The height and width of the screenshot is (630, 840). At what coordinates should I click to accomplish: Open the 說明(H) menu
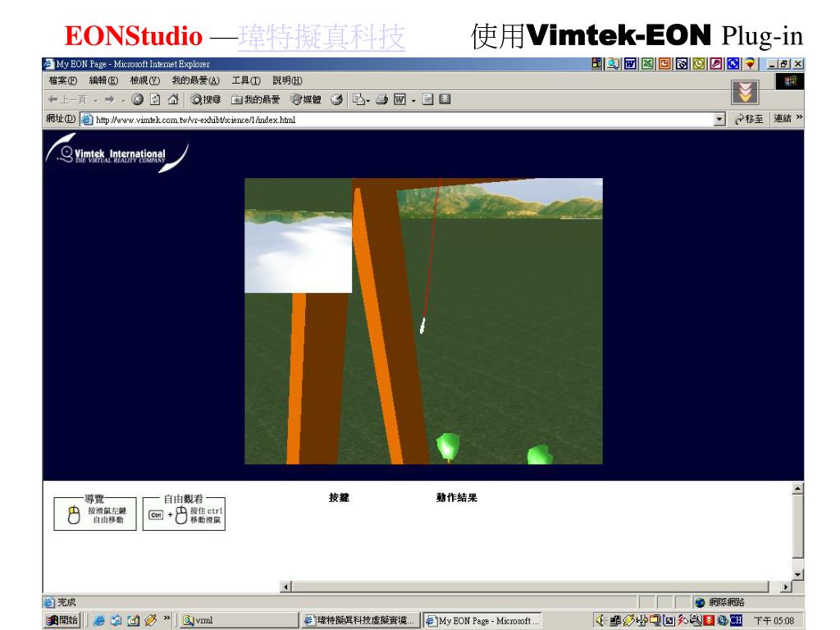tap(287, 80)
